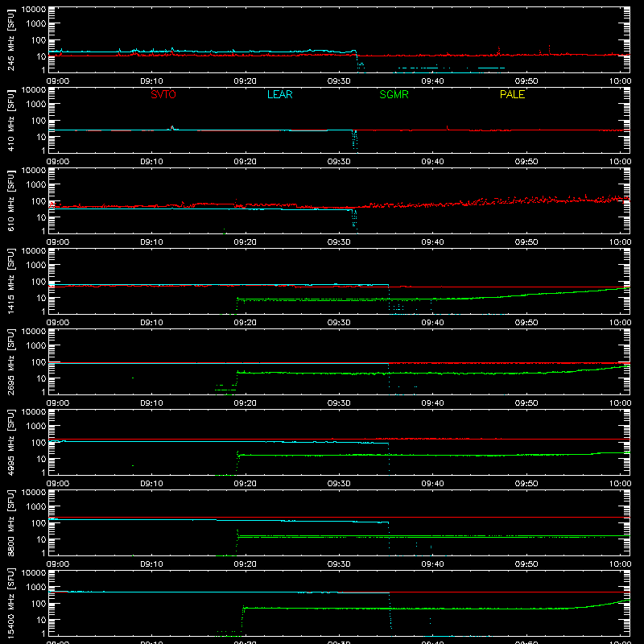This screenshot has width=644, height=644.
Task: Click 09:00 time label under 610 MHz plot
Action: pyautogui.click(x=57, y=242)
